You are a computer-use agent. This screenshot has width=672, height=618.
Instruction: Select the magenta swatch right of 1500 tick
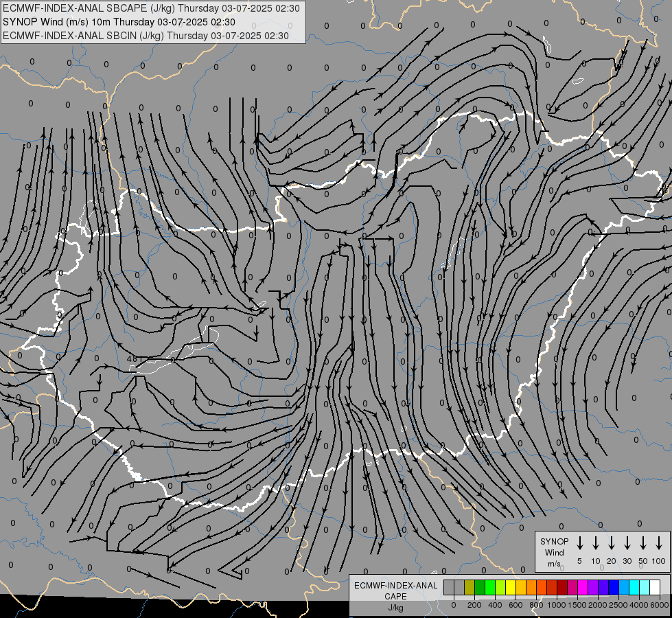coord(583,588)
